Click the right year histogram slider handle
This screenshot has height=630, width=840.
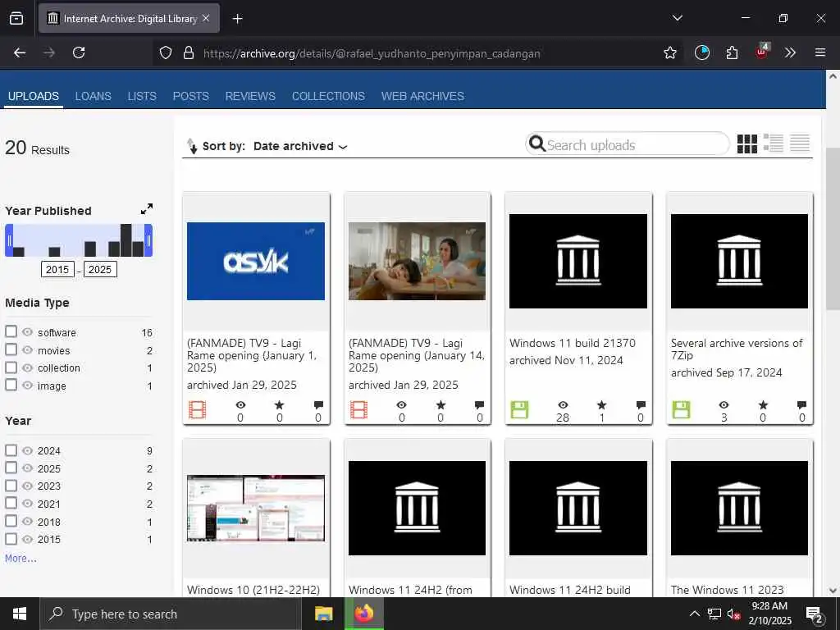148,240
